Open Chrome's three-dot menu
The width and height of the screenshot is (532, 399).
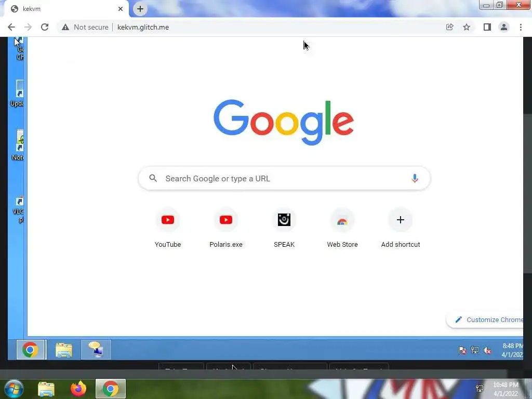pos(521,27)
